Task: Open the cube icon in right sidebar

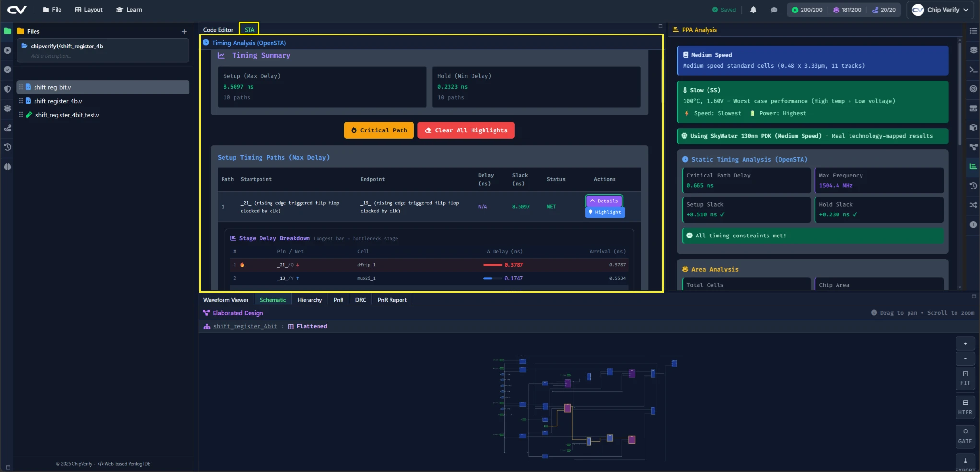Action: [973, 128]
